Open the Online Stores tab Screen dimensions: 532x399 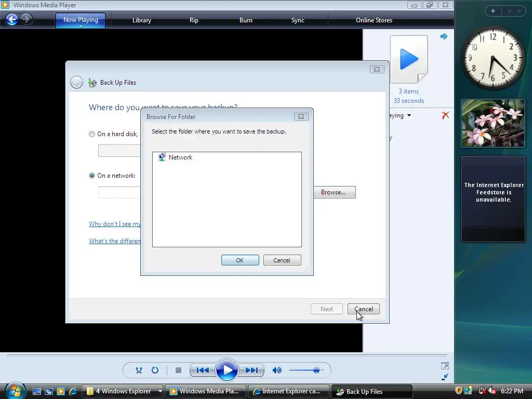click(374, 20)
